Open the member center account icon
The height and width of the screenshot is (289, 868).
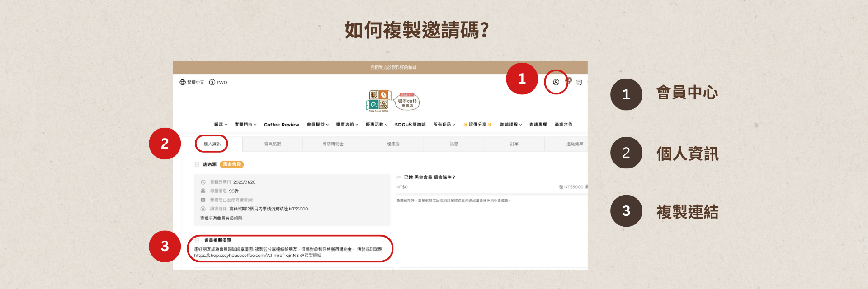pos(556,82)
